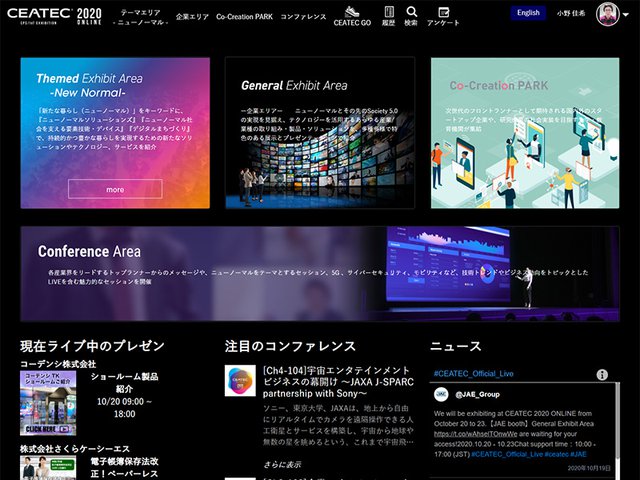640x480 pixels.
Task: Open the 企業エリア menu item
Action: (192, 17)
